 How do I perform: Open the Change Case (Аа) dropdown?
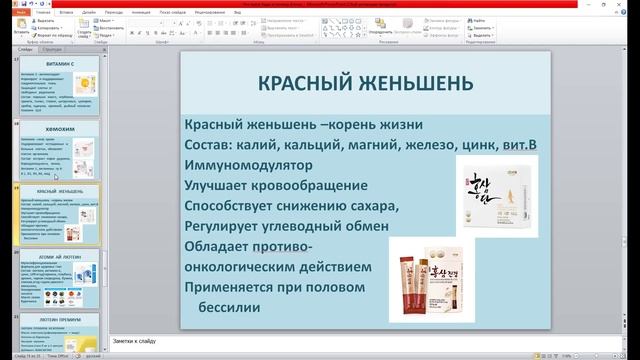[182, 33]
